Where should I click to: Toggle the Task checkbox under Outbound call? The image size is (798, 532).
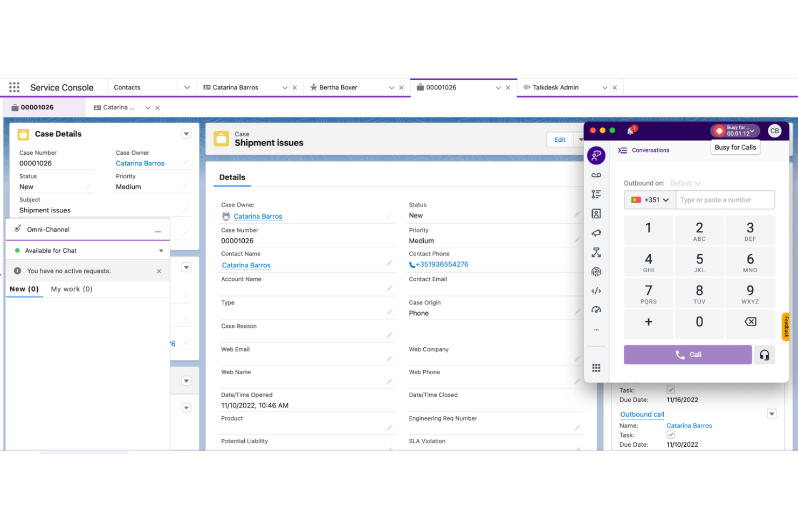pyautogui.click(x=671, y=434)
